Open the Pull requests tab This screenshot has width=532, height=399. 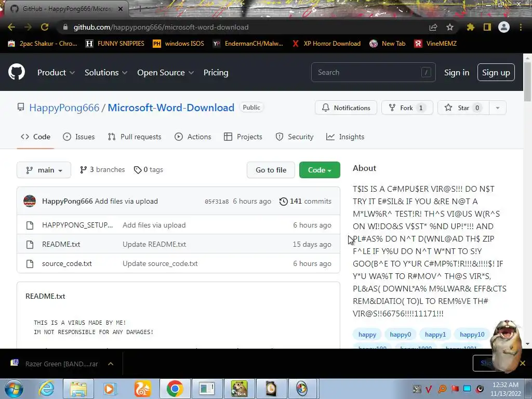point(135,137)
